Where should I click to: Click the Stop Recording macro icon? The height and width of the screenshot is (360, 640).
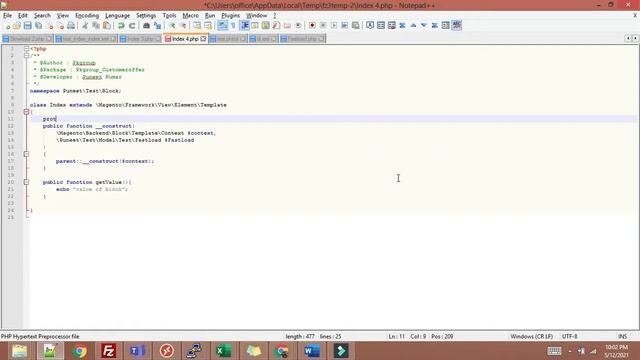[x=323, y=26]
